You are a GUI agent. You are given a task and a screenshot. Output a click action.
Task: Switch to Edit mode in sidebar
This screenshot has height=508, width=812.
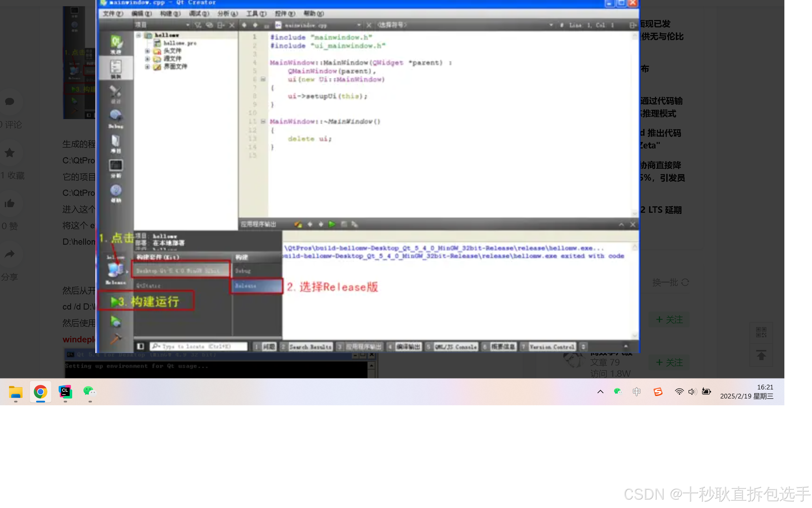pyautogui.click(x=116, y=69)
